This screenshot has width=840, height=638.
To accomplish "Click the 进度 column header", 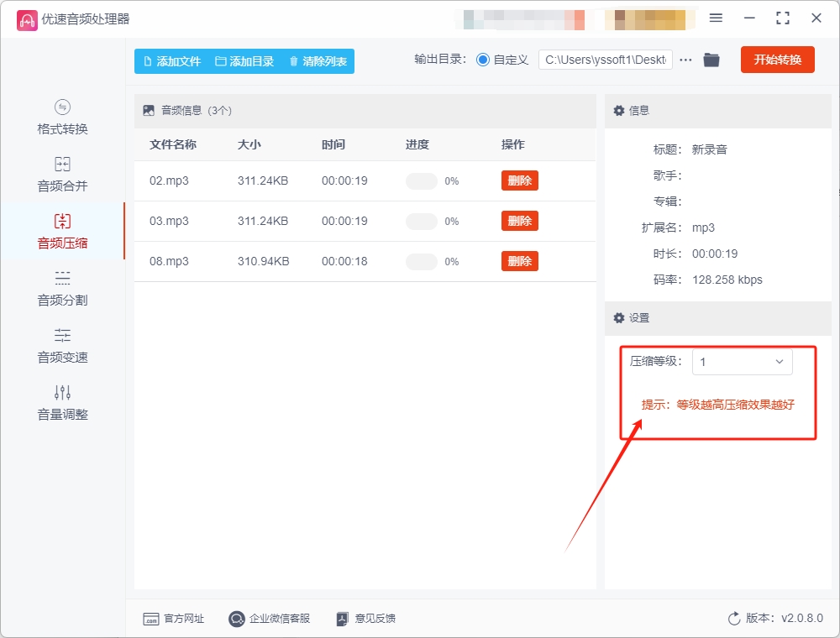I will (x=417, y=144).
